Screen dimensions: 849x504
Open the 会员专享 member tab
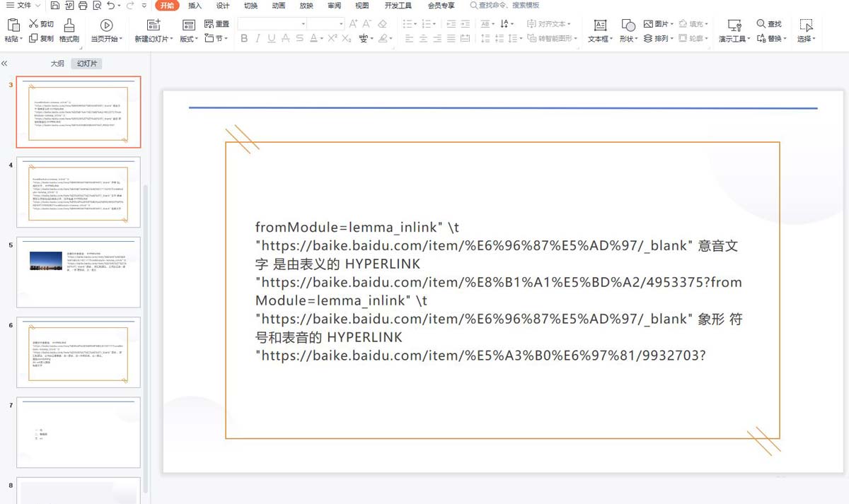tap(441, 6)
